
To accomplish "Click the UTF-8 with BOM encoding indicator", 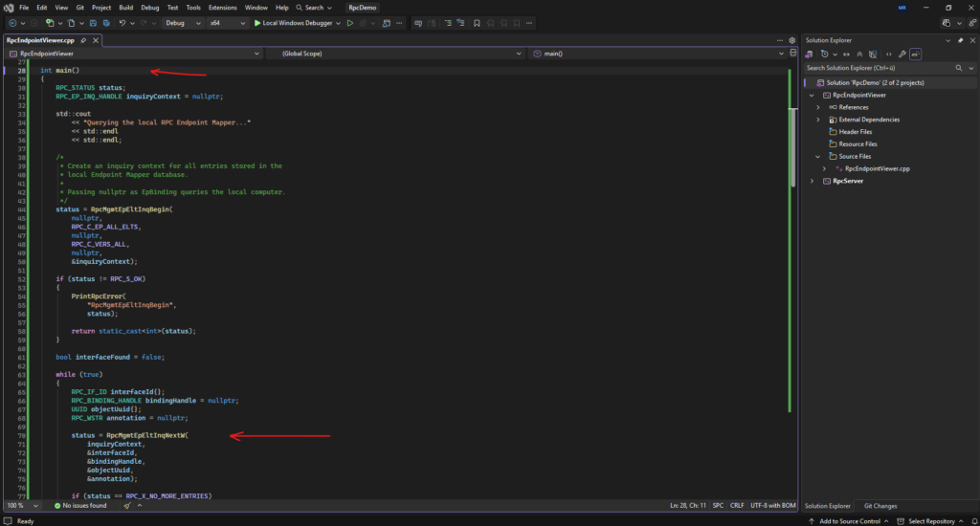I will (x=773, y=505).
